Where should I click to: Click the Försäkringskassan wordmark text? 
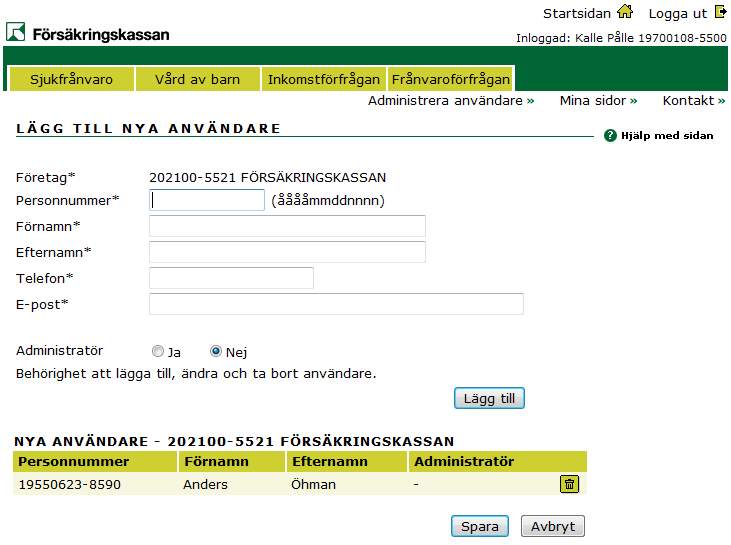[x=101, y=34]
